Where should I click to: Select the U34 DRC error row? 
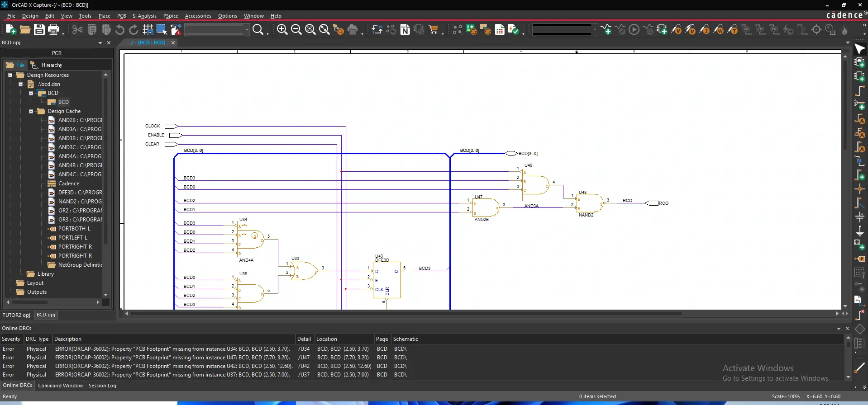point(172,349)
